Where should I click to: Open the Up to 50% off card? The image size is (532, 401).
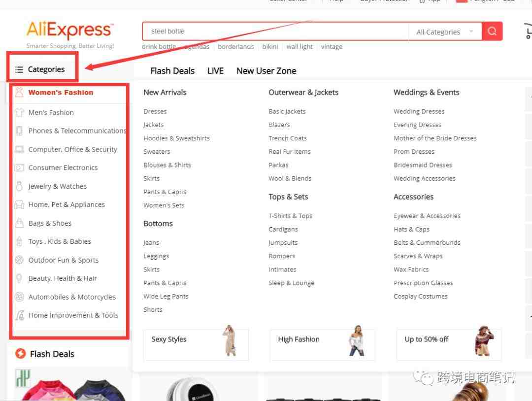(449, 344)
